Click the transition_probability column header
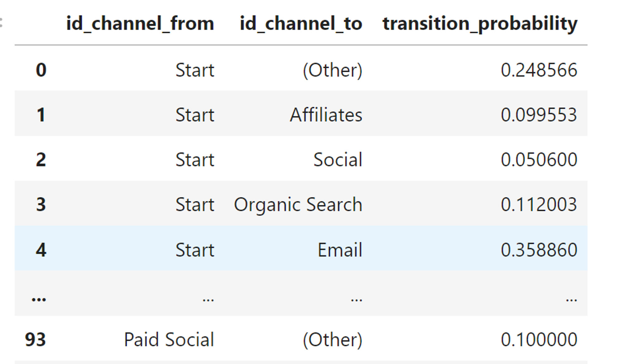This screenshot has width=623, height=364. 480,24
